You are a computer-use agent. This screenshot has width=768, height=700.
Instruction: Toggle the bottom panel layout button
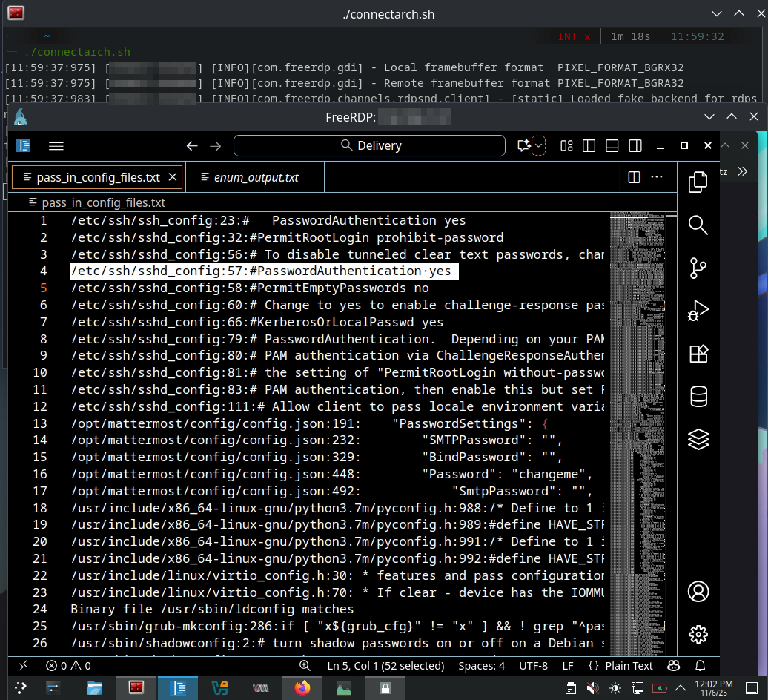612,146
